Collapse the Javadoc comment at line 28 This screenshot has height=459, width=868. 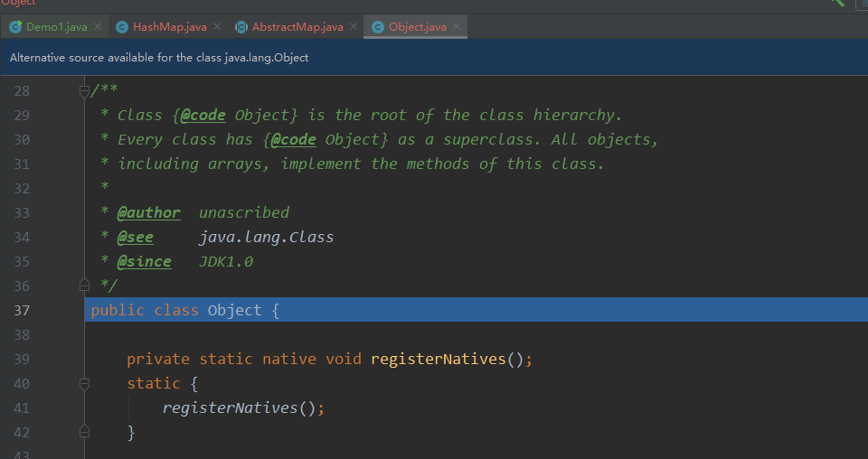click(x=84, y=90)
